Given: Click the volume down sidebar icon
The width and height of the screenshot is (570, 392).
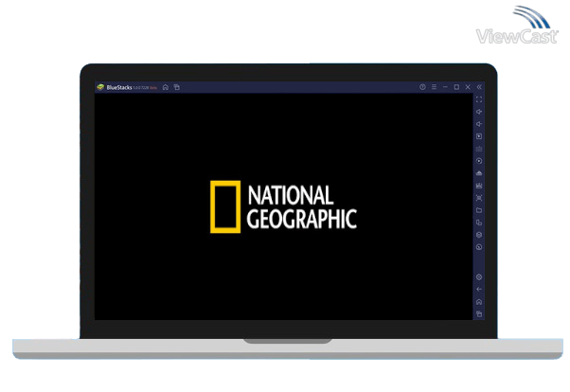Looking at the screenshot, I should 479,124.
